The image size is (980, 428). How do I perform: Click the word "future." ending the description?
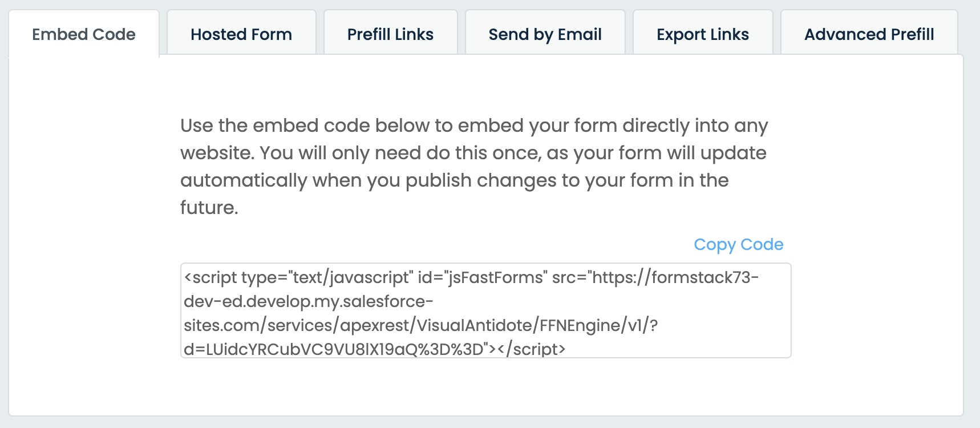(209, 208)
